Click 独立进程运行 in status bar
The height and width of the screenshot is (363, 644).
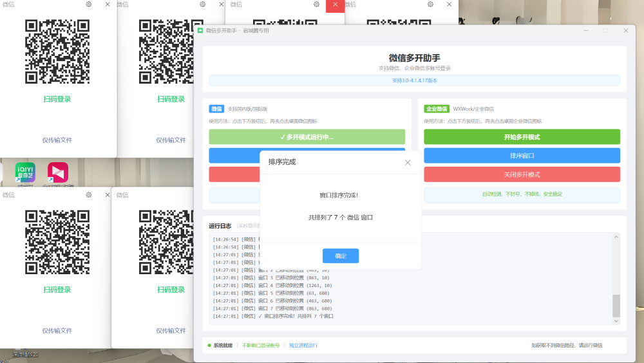(x=303, y=346)
